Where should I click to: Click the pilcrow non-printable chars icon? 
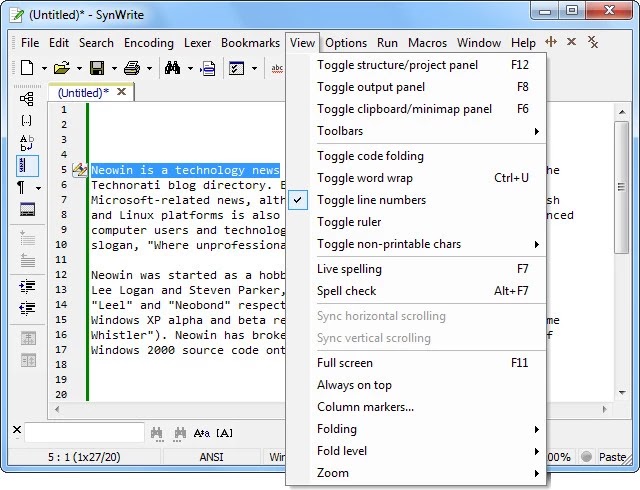(x=22, y=188)
